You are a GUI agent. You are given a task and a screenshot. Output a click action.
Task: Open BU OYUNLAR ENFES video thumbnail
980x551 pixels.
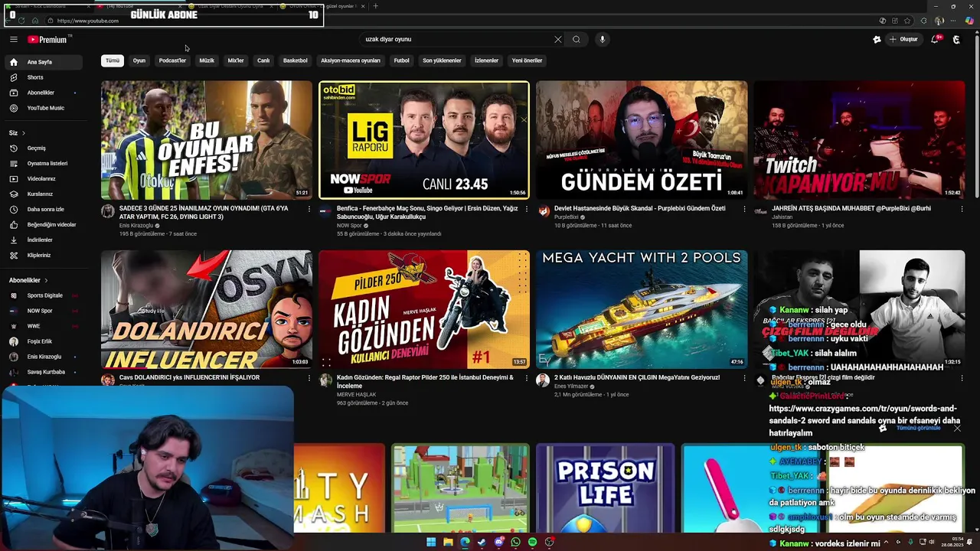[207, 140]
